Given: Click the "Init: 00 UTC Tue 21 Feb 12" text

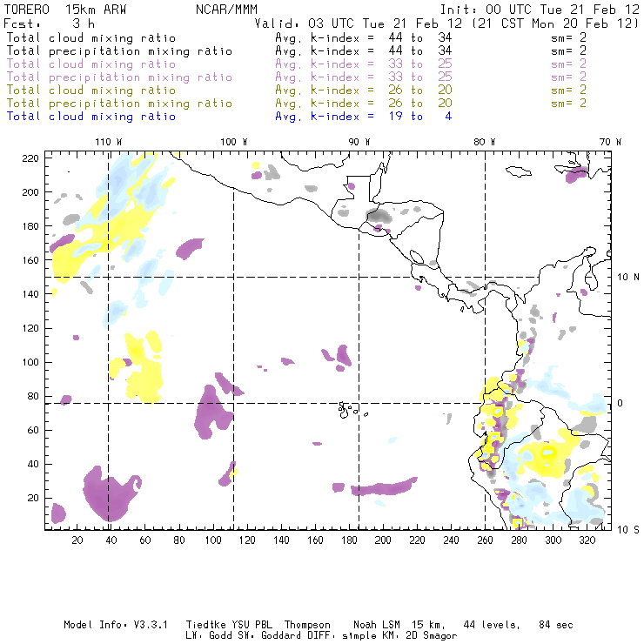Looking at the screenshot, I should pyautogui.click(x=540, y=10).
